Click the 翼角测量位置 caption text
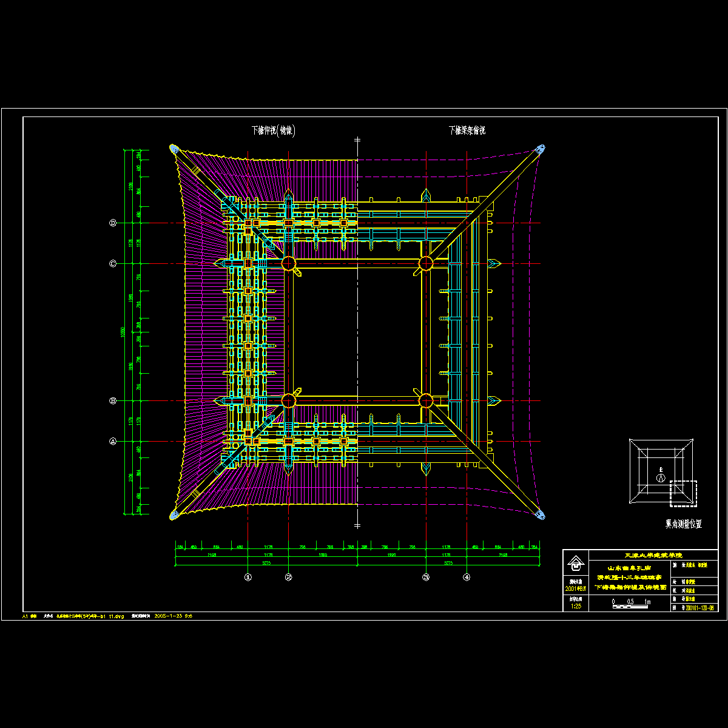This screenshot has height=728, width=728. pos(683,524)
